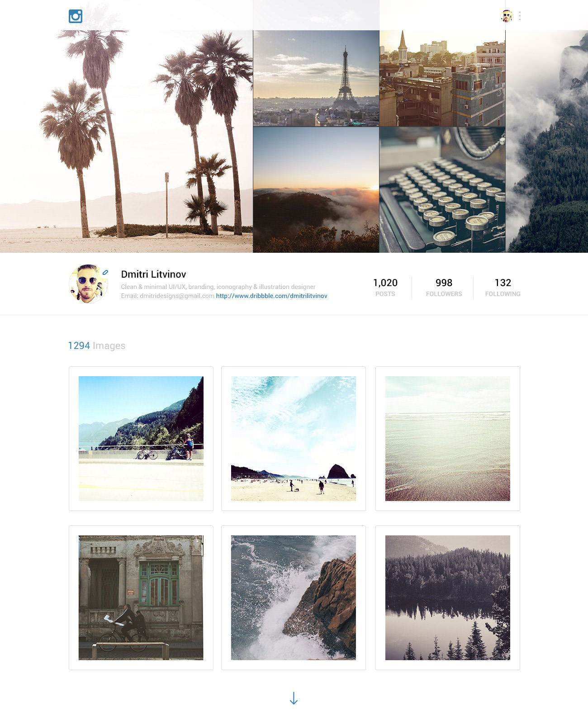Click the 1294 Images heading
Viewport: 588px width, 728px height.
tap(97, 345)
